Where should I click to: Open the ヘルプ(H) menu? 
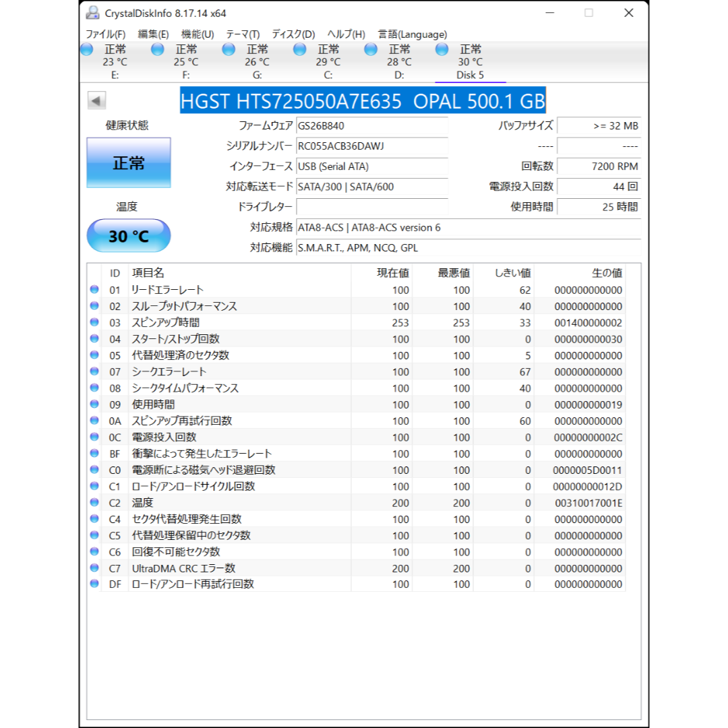point(346,34)
